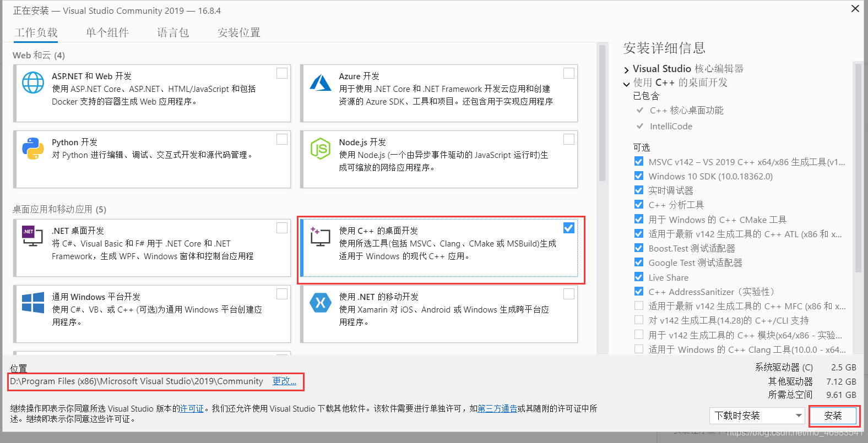The width and height of the screenshot is (868, 443).
Task: Click the Azure development logo icon
Action: pos(320,83)
